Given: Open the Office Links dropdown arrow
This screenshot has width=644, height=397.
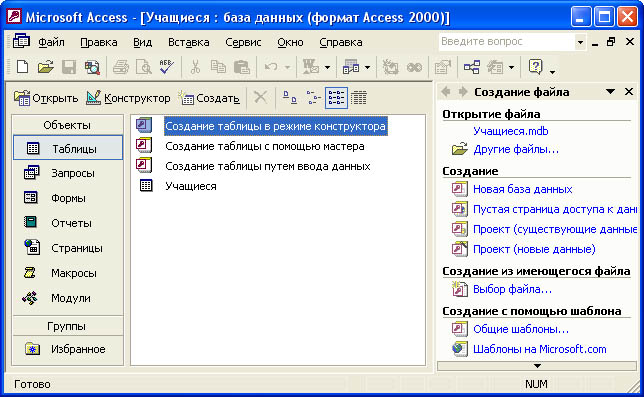Looking at the screenshot, I should click(327, 67).
